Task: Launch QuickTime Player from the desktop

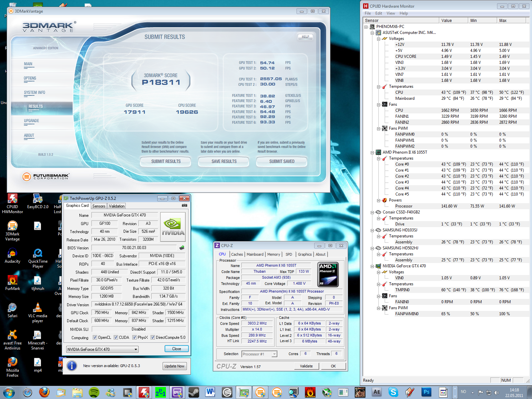Action: (x=38, y=258)
